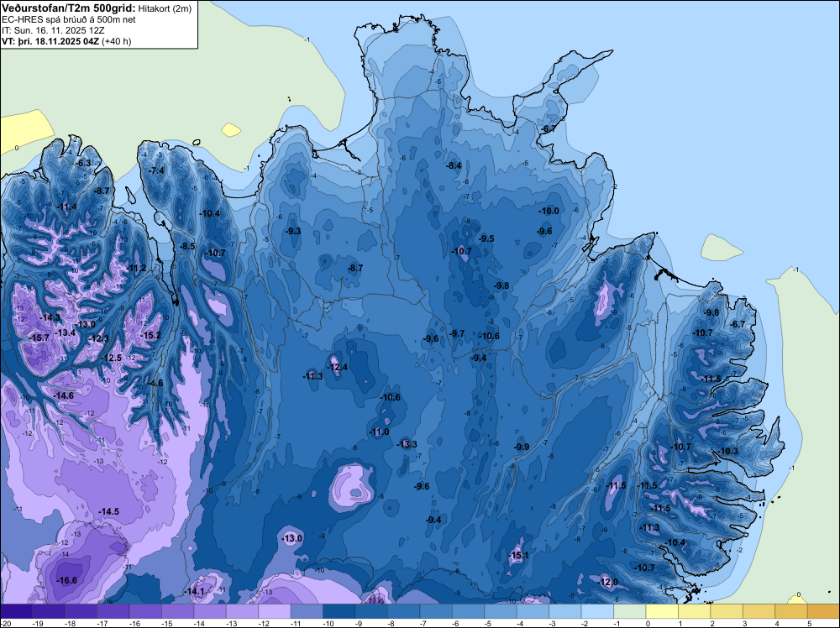Click the legend swatch between -2 and -1
This screenshot has height=628, width=840.
coord(597,611)
